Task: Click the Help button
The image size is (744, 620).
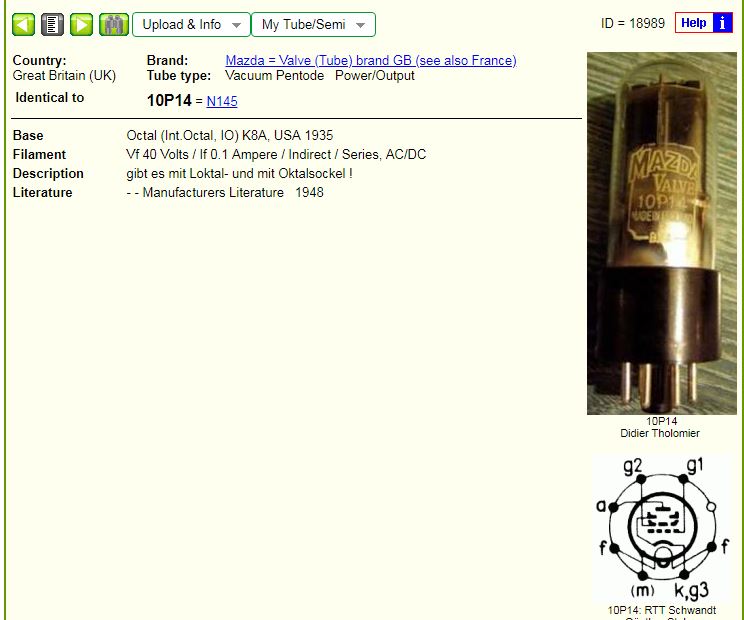Action: (x=694, y=23)
